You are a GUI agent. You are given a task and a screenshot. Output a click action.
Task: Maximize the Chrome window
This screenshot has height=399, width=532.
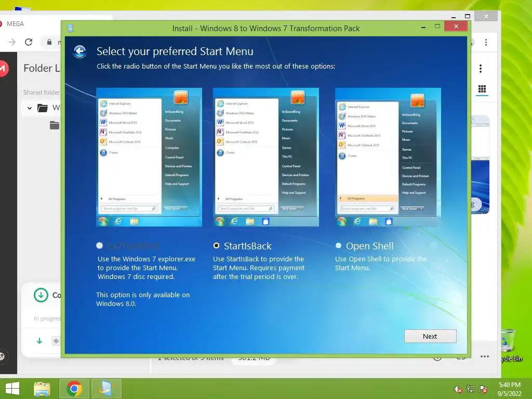tap(468, 16)
